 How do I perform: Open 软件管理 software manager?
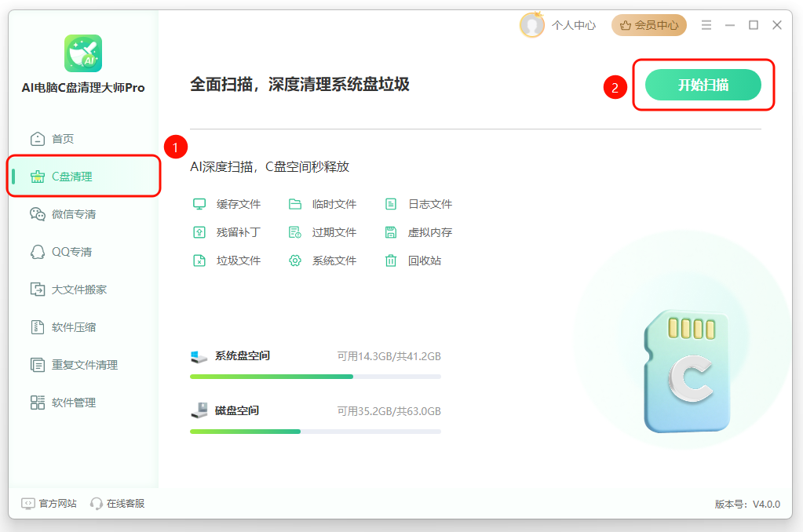(x=73, y=403)
